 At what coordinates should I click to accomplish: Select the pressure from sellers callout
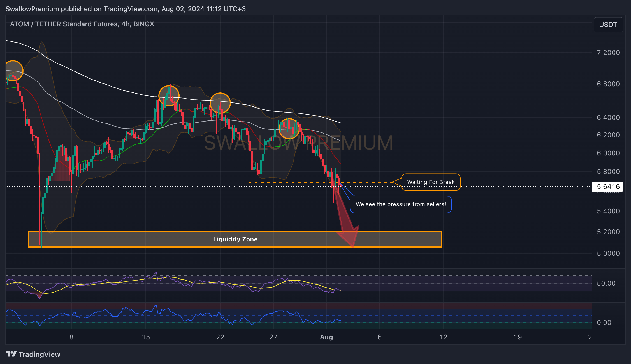[401, 204]
